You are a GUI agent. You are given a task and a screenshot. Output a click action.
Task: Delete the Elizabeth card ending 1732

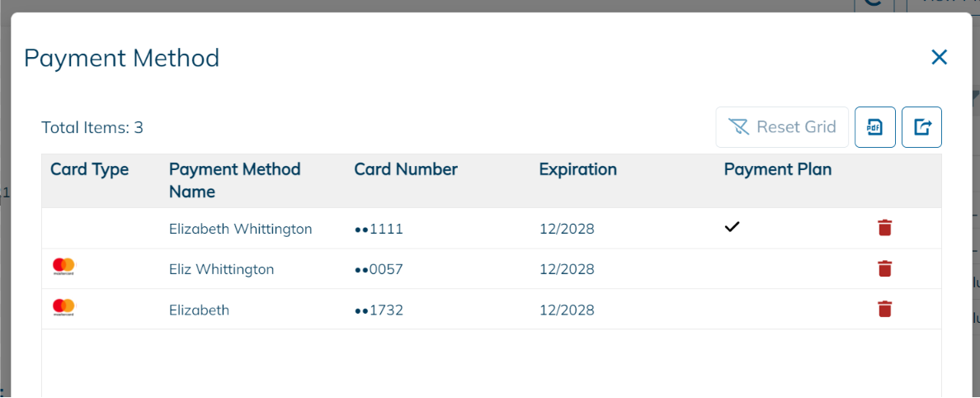[x=884, y=309]
